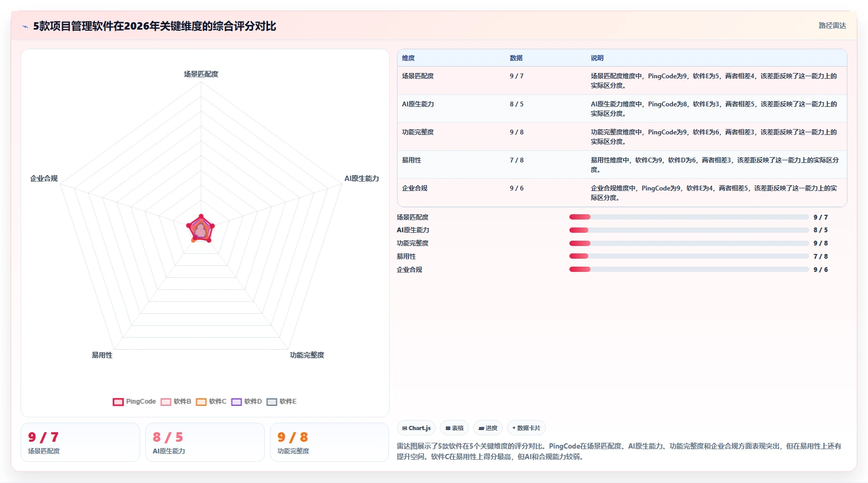
Task: Click the Chart.js tag chip
Action: (x=416, y=428)
